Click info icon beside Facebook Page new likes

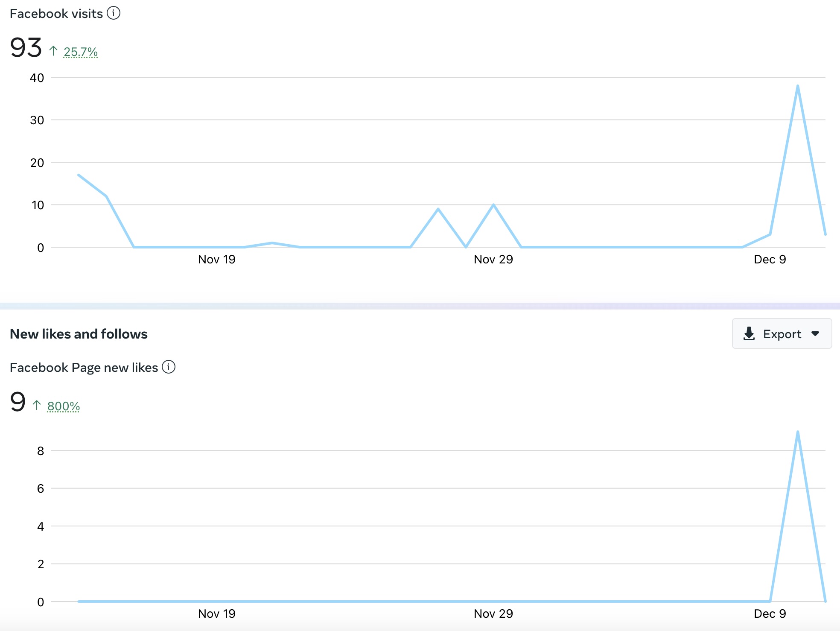click(x=169, y=367)
